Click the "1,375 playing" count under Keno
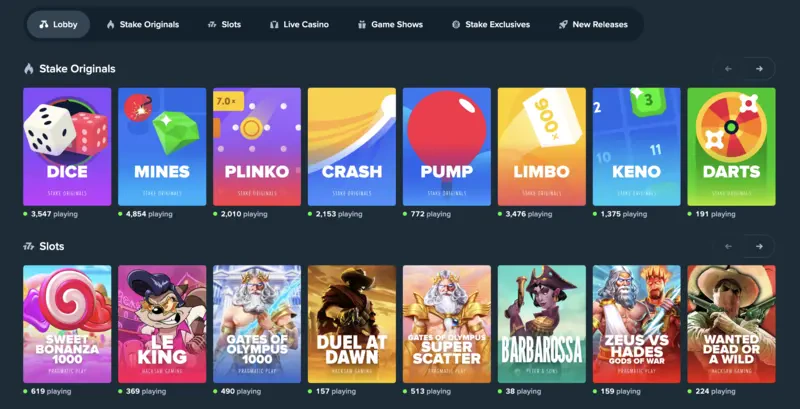This screenshot has height=409, width=800. (x=623, y=214)
